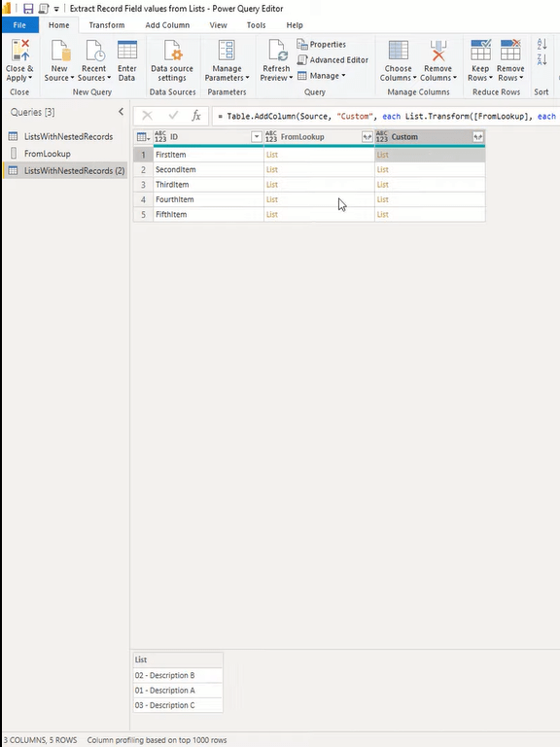Click the Save icon in title bar

(x=28, y=9)
